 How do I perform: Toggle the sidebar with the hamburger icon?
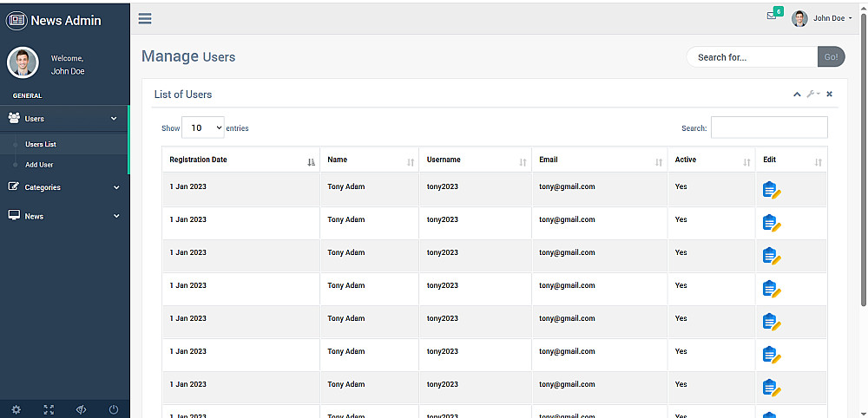[x=145, y=18]
